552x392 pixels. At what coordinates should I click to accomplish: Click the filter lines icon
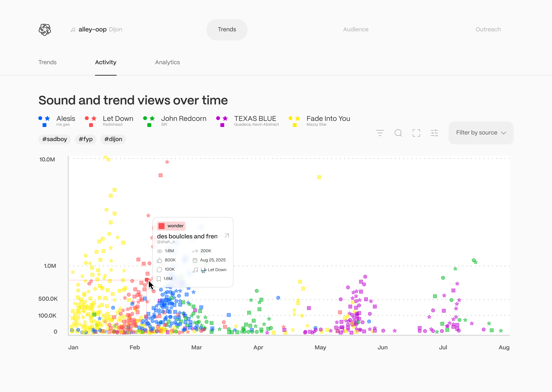[x=380, y=133]
